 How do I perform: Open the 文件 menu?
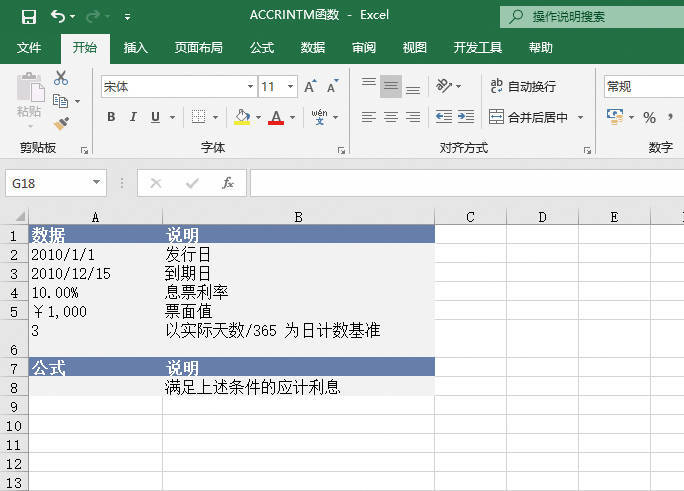pyautogui.click(x=29, y=47)
